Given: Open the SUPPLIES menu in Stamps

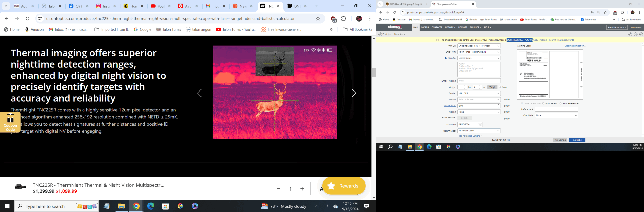Looking at the screenshot, I should [475, 27].
